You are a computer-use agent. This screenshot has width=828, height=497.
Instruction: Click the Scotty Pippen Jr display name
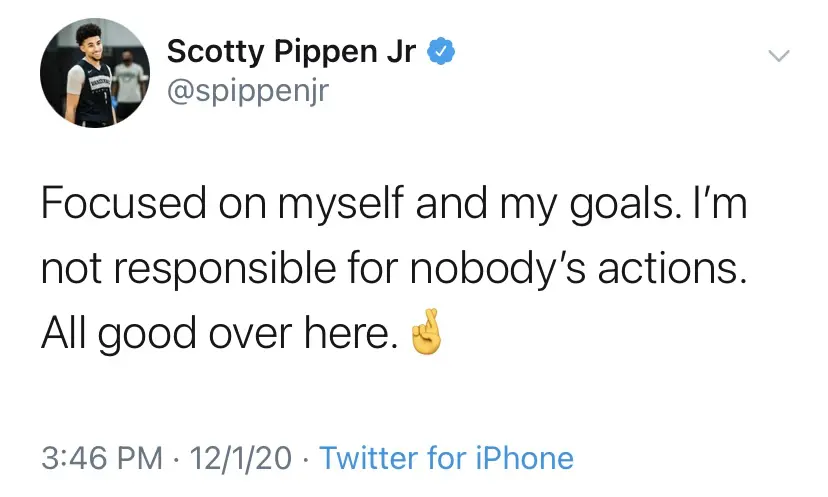(291, 51)
